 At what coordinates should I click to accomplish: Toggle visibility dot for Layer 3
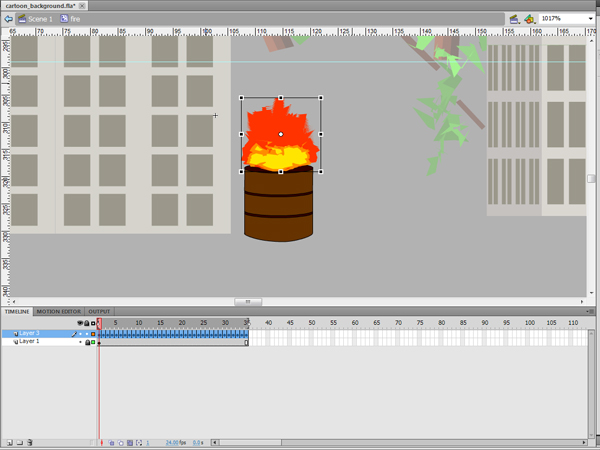coord(80,334)
